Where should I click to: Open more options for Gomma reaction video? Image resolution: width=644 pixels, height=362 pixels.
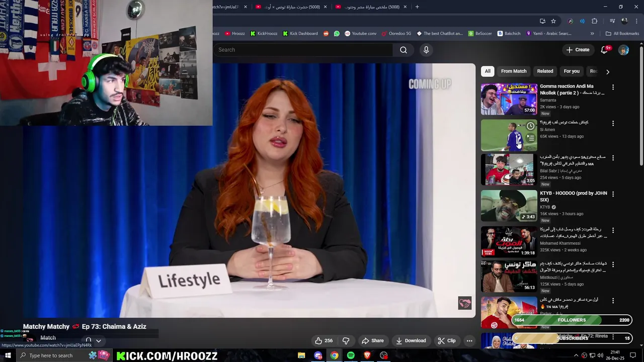[613, 87]
